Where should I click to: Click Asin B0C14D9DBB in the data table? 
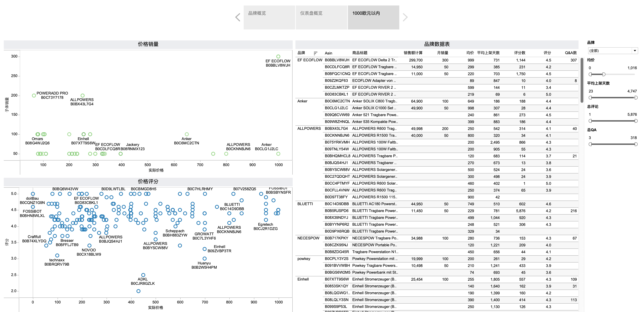pyautogui.click(x=337, y=204)
